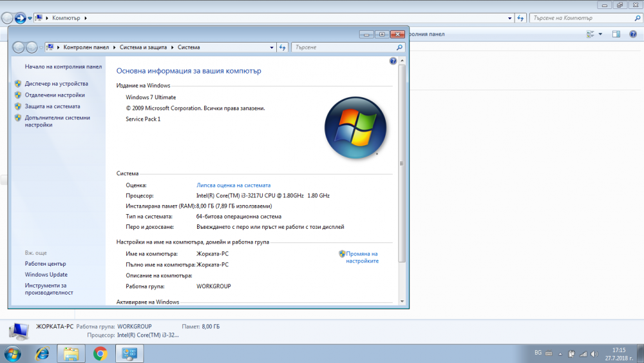This screenshot has height=363, width=644.
Task: Click the BG language indicator
Action: (538, 353)
